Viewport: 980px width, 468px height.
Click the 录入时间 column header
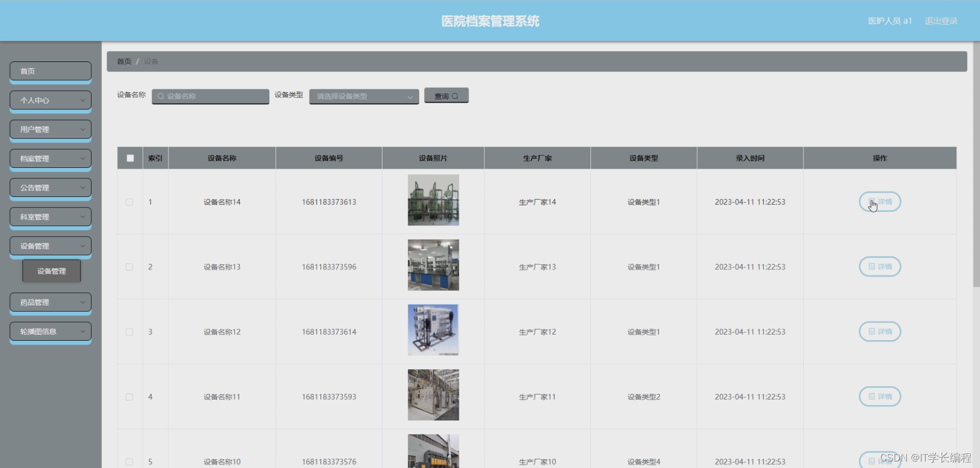point(750,158)
